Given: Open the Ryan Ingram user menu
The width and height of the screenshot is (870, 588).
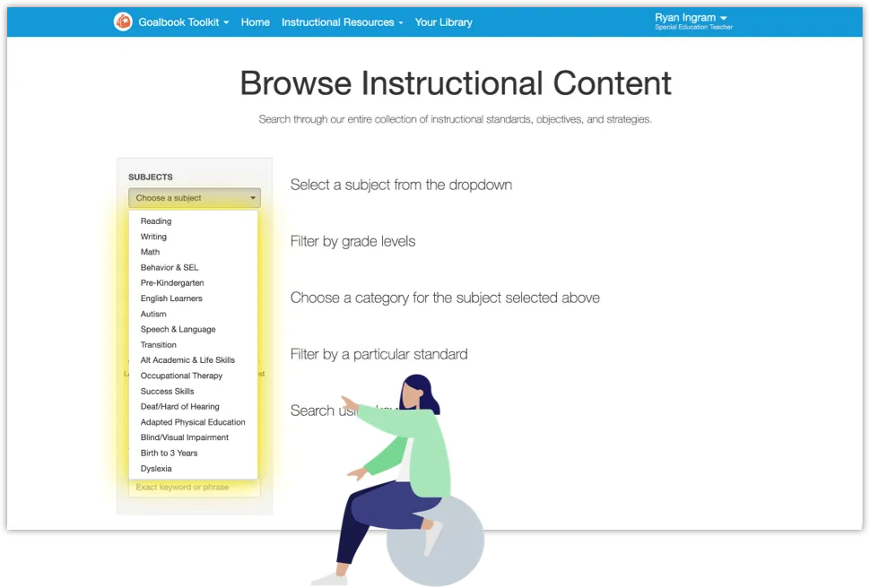Looking at the screenshot, I should [x=692, y=19].
